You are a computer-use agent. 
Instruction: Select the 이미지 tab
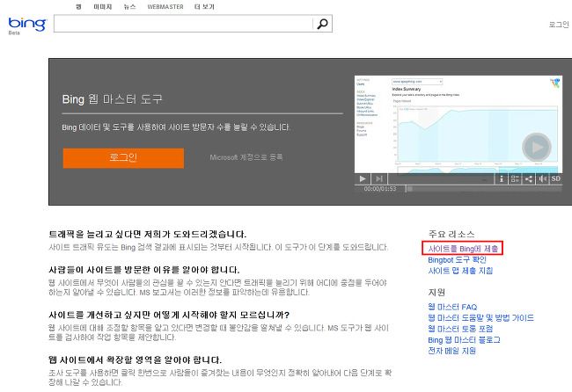(x=102, y=6)
